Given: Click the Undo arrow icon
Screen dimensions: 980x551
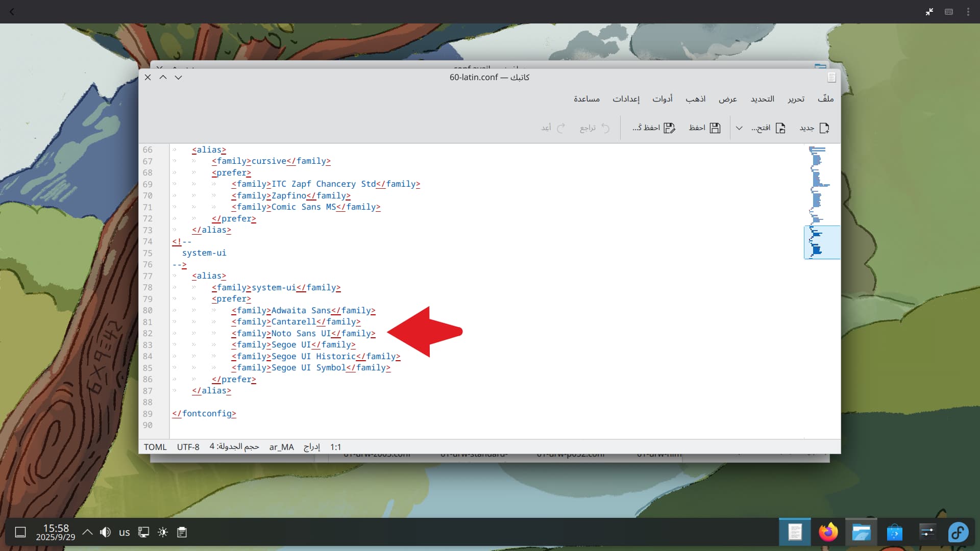Looking at the screenshot, I should pyautogui.click(x=605, y=128).
